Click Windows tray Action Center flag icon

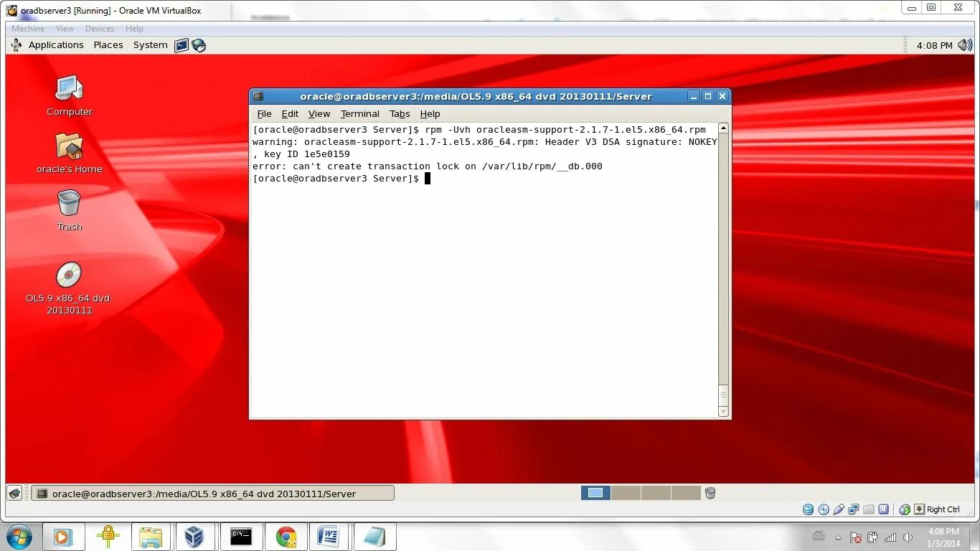pos(856,537)
